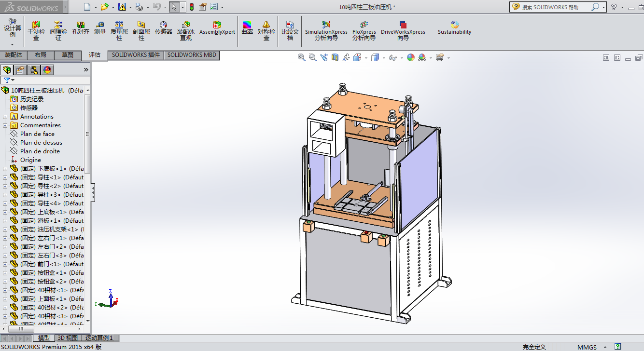The width and height of the screenshot is (644, 351).
Task: Expand the Commentaires folder in tree
Action: pyautogui.click(x=5, y=125)
